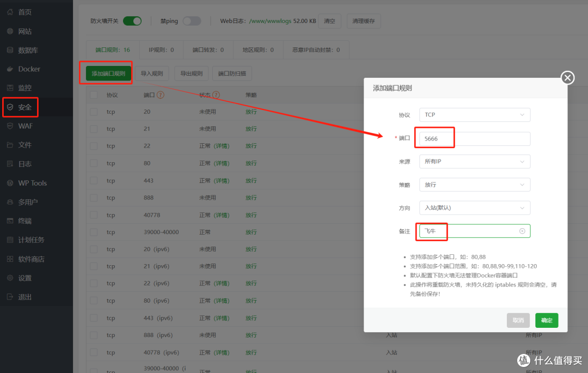Check the checkbox for port 39000-40000 row
The width and height of the screenshot is (588, 373).
tap(94, 232)
